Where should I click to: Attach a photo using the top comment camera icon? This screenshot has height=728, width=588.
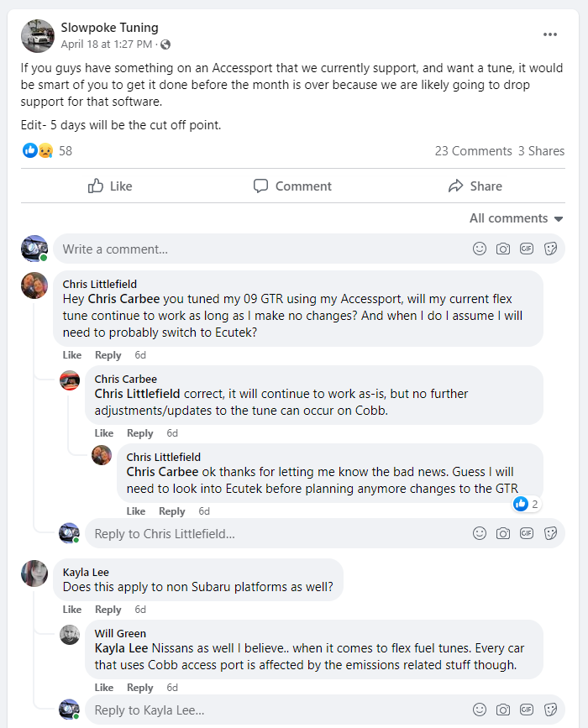coord(503,249)
